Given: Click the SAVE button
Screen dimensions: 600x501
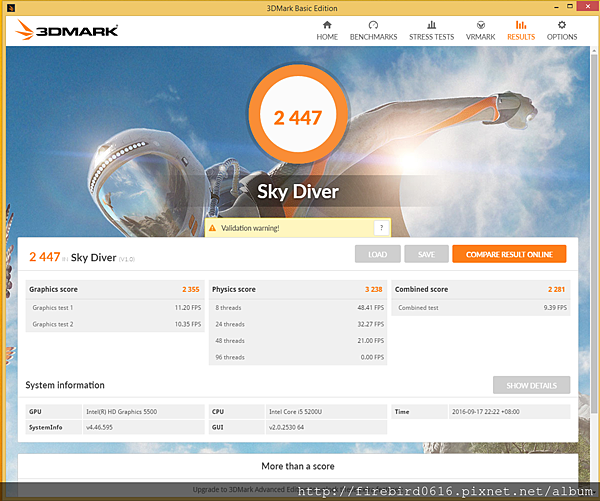Looking at the screenshot, I should [x=426, y=254].
